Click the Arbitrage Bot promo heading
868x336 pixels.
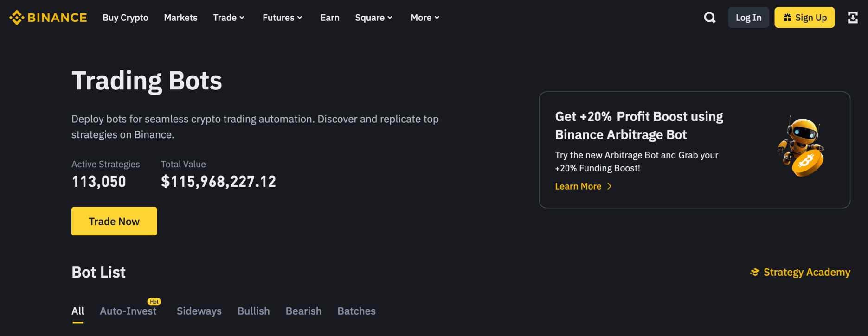(639, 126)
